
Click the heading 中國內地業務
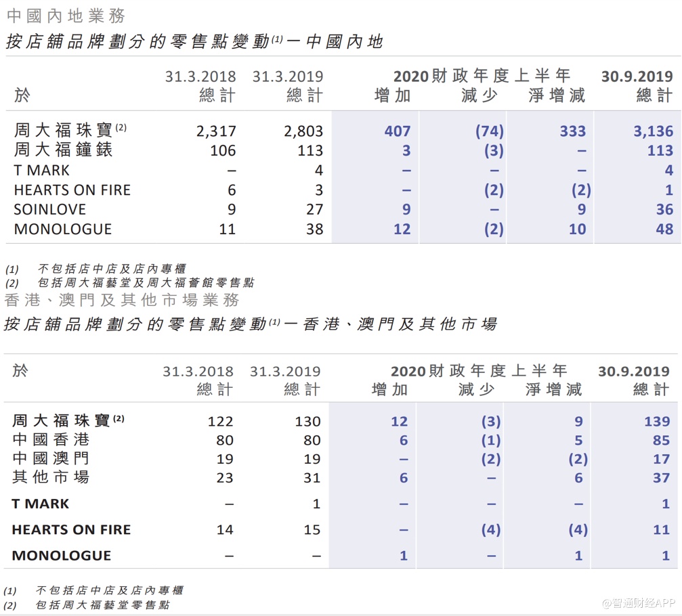pos(66,16)
